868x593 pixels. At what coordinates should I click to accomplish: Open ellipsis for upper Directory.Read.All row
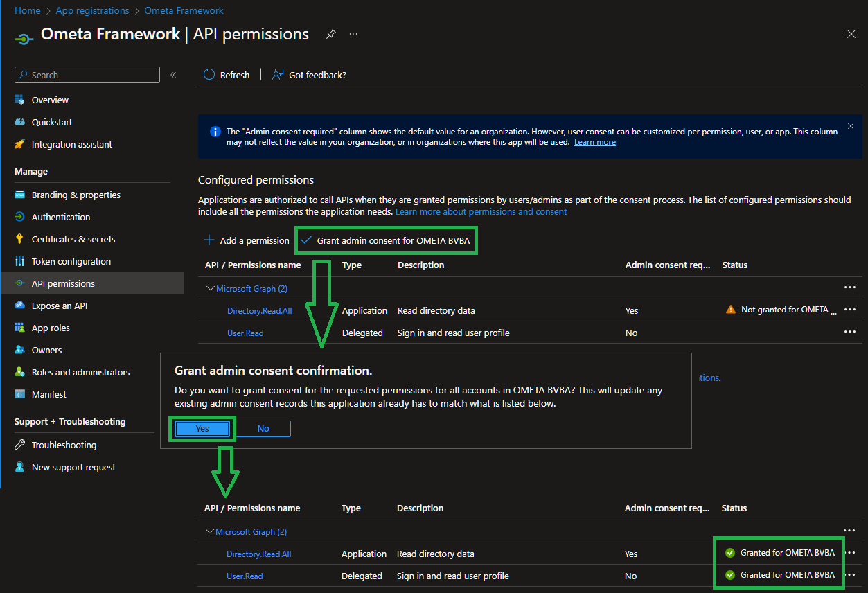[850, 310]
